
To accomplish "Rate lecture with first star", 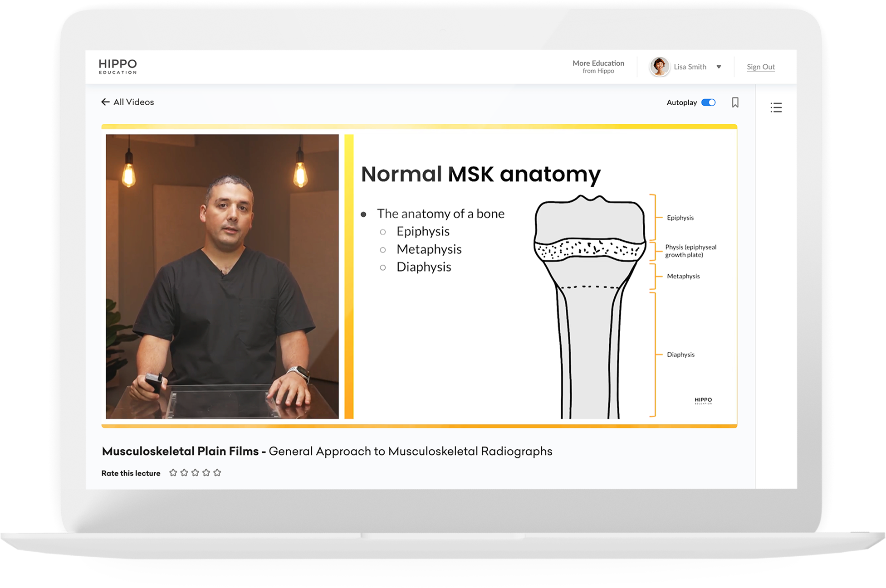I will pos(173,473).
